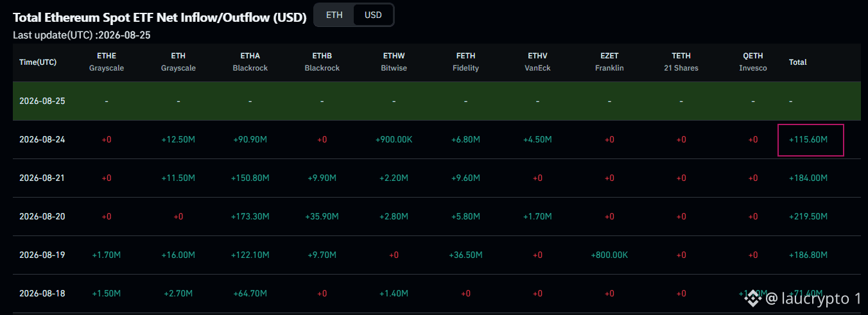868x315 pixels.
Task: Select the QETH Invesco column header
Action: click(753, 62)
